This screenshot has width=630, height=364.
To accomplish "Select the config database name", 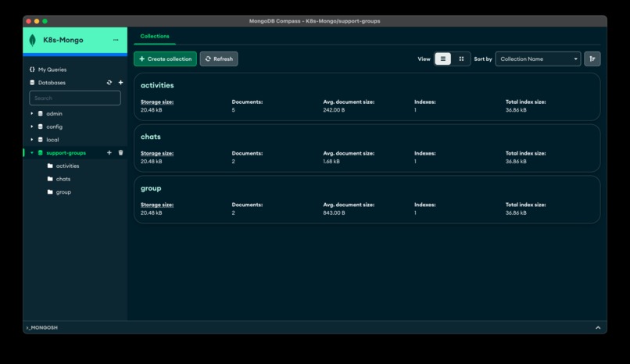I will click(x=54, y=127).
